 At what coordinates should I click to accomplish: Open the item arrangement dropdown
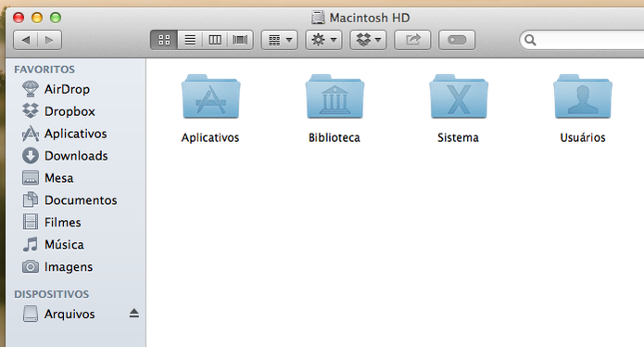279,40
